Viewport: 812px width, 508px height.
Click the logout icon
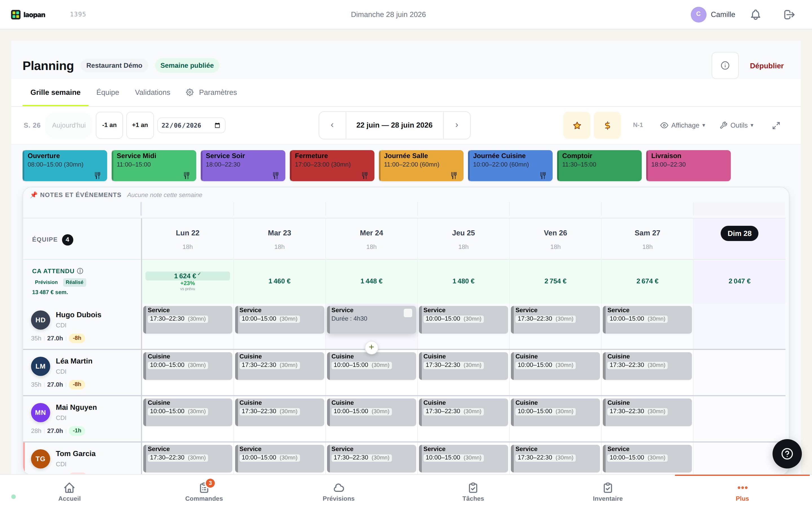789,14
